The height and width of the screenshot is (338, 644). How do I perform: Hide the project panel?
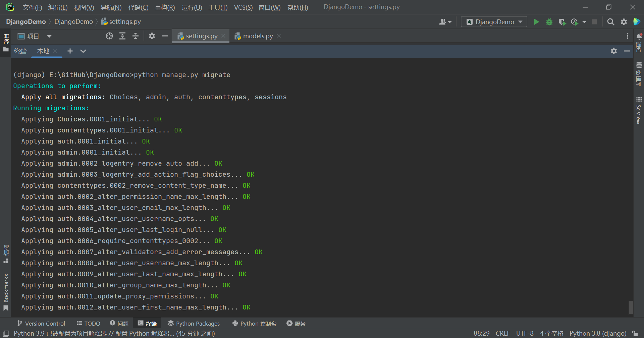[165, 36]
